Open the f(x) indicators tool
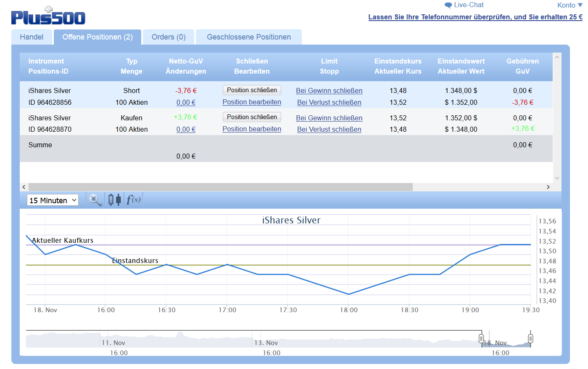The width and height of the screenshot is (588, 369). [x=134, y=199]
